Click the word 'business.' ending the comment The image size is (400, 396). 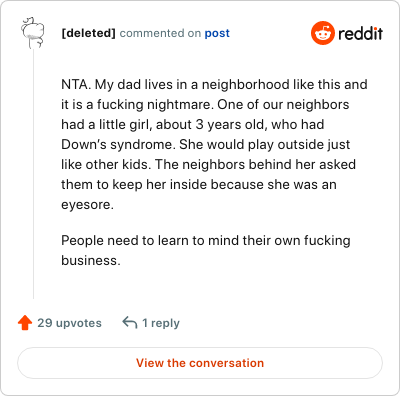pyautogui.click(x=91, y=260)
